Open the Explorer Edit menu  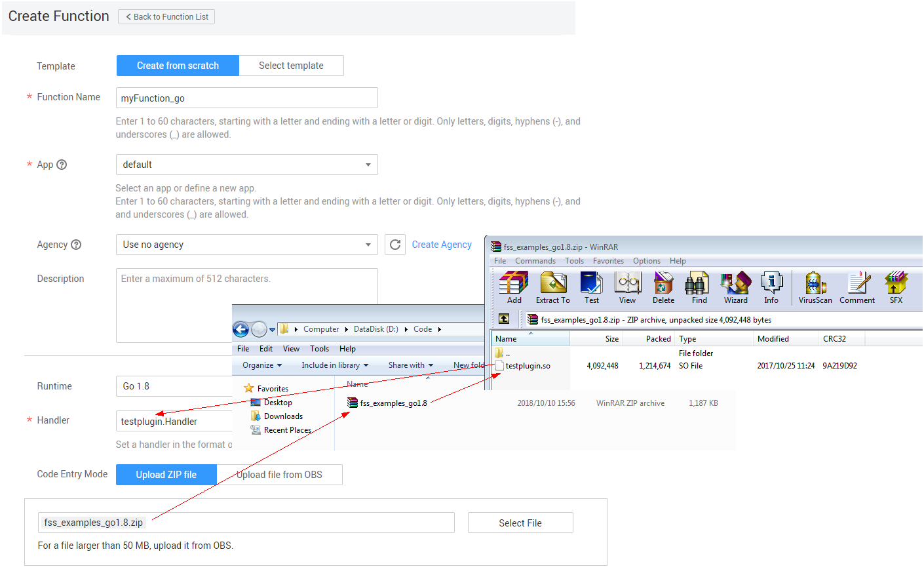pyautogui.click(x=266, y=349)
